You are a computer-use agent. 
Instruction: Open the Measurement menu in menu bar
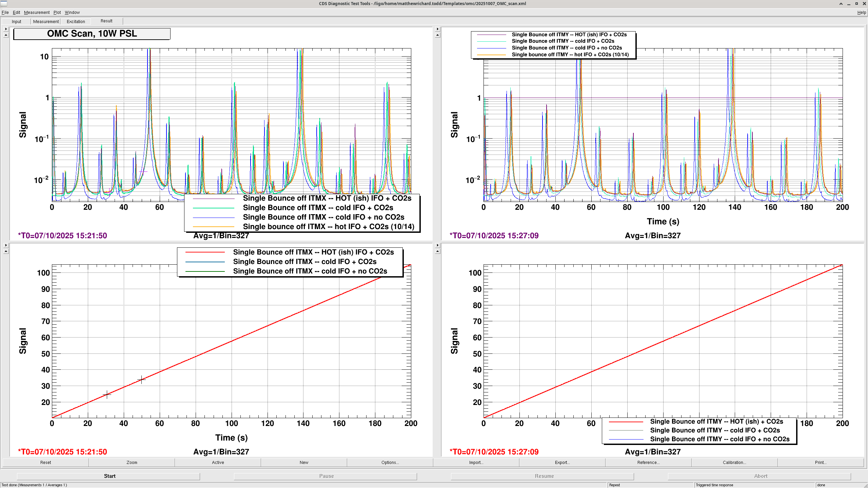click(x=37, y=13)
